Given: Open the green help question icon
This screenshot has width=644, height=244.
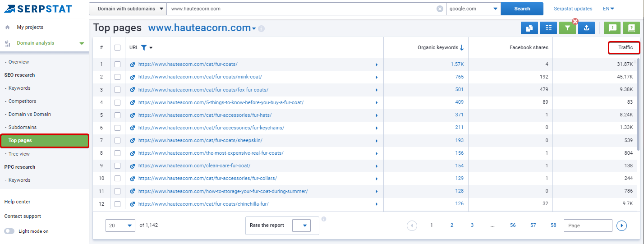Looking at the screenshot, I should (x=631, y=28).
